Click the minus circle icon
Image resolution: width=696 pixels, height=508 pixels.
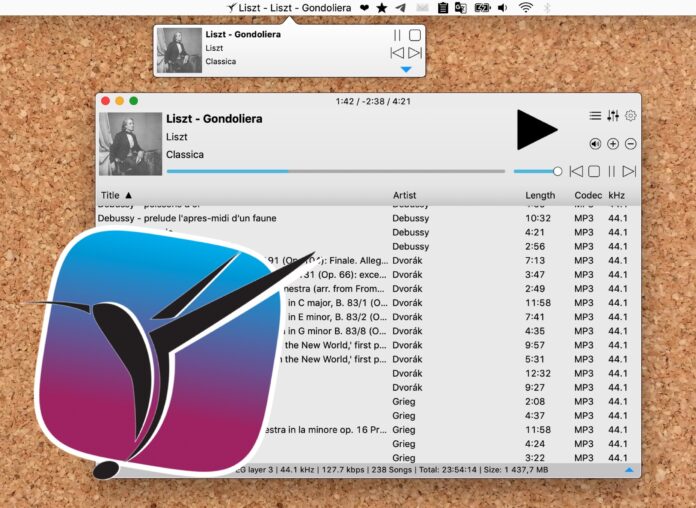coord(631,144)
